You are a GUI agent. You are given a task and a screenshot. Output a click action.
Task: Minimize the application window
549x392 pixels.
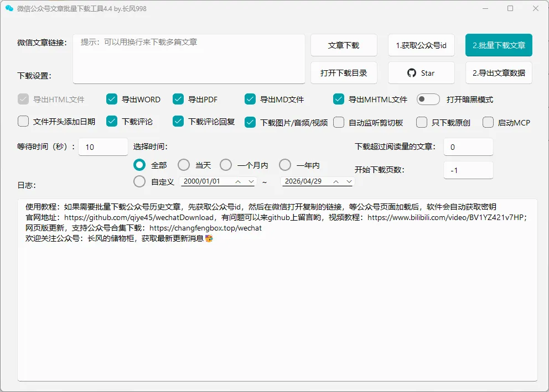click(485, 8)
